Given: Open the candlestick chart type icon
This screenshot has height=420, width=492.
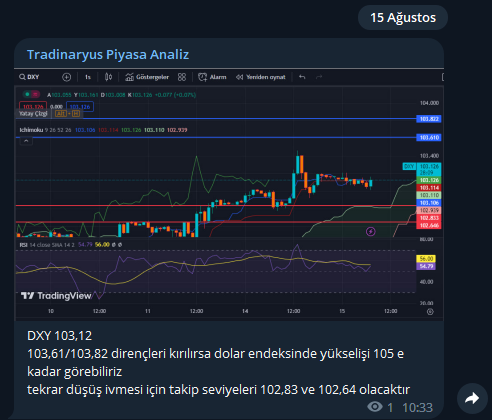Looking at the screenshot, I should pos(108,77).
